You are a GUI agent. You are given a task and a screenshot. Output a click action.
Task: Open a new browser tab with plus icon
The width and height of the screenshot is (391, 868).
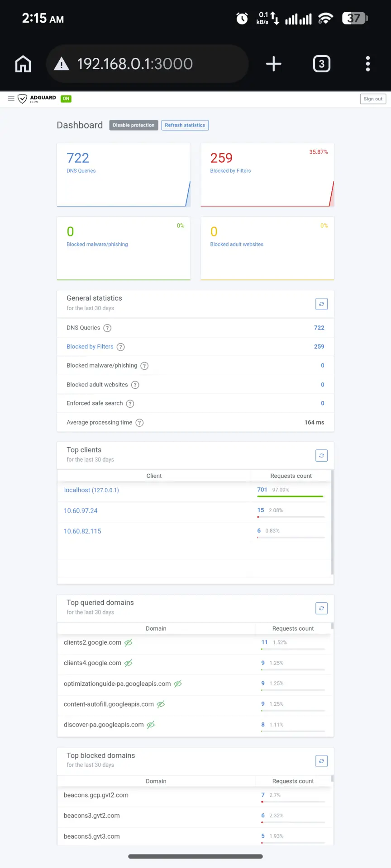pyautogui.click(x=273, y=64)
